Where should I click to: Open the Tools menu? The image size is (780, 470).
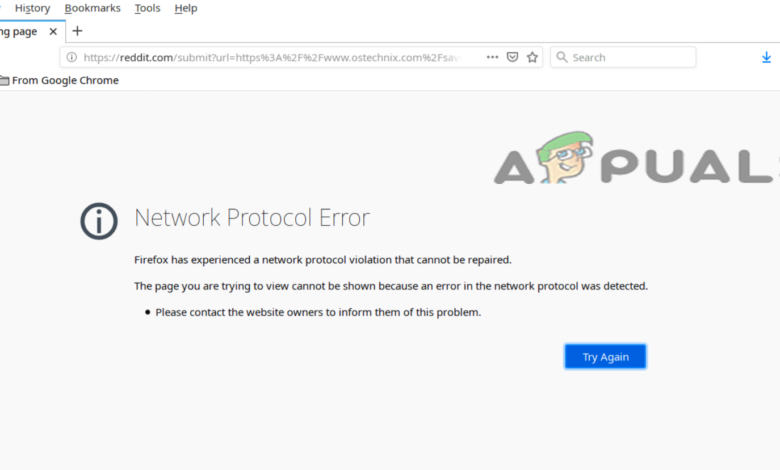[147, 8]
